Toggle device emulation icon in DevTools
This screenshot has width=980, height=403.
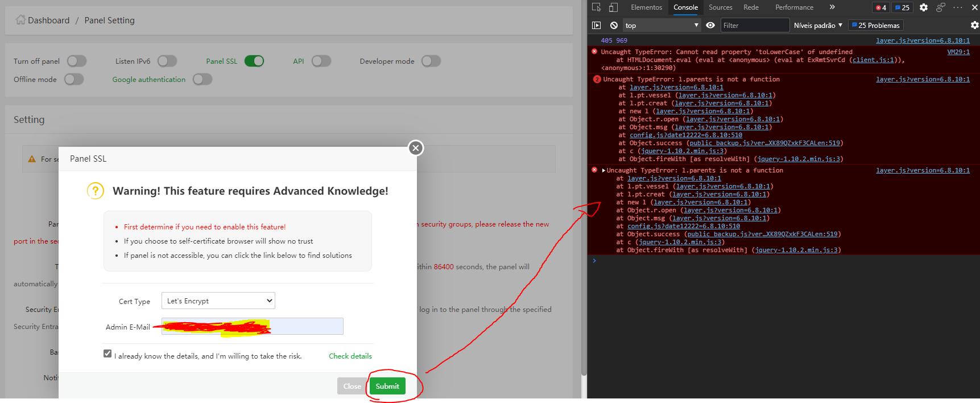[x=613, y=7]
